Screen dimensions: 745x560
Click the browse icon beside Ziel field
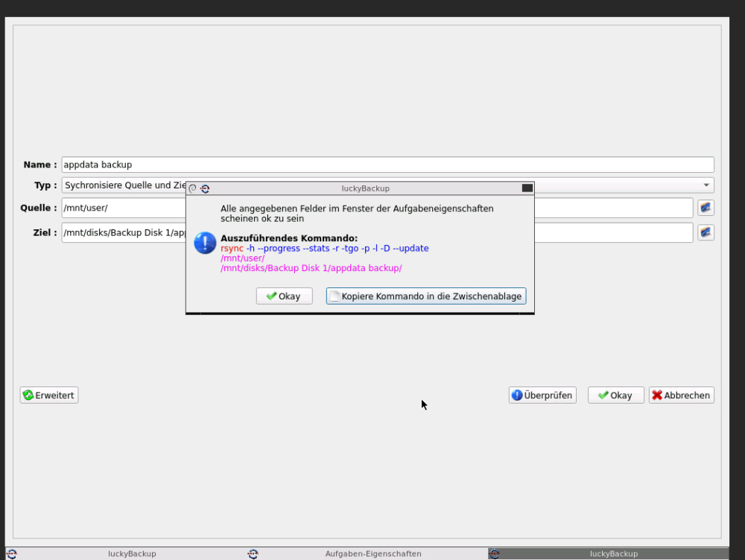pos(706,232)
